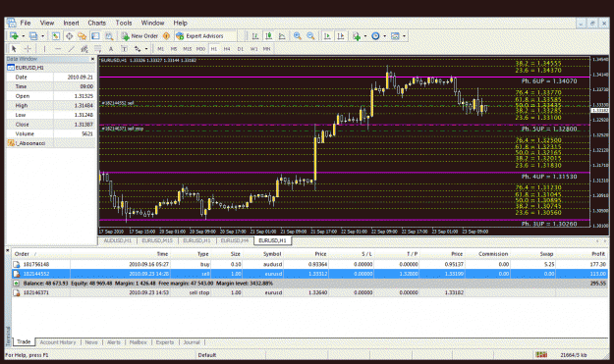Sort trades by the Order column
Viewport: 614px width, 364px height.
[x=22, y=254]
